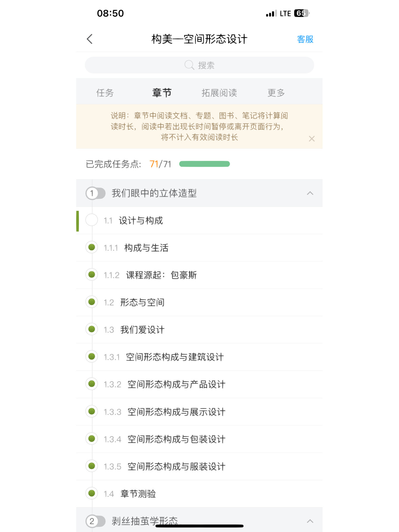Click green completion dot for 1.3.4
This screenshot has width=399, height=532.
coord(92,438)
